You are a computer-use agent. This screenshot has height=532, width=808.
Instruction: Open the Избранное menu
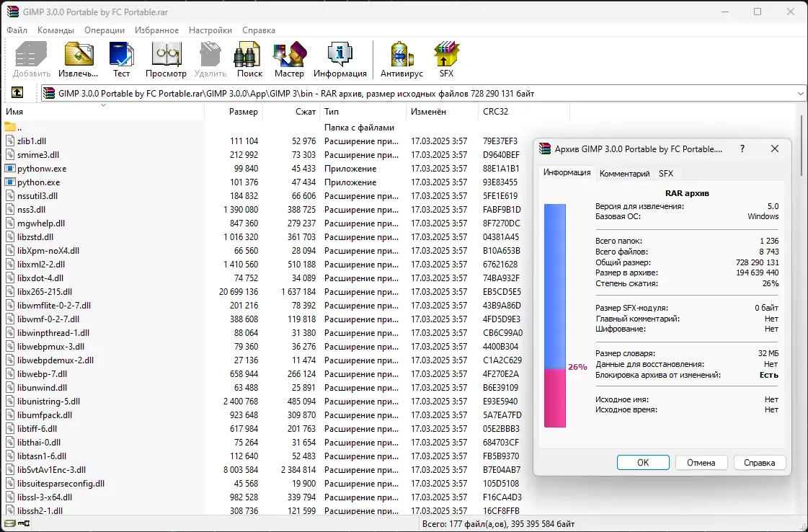[x=156, y=30]
